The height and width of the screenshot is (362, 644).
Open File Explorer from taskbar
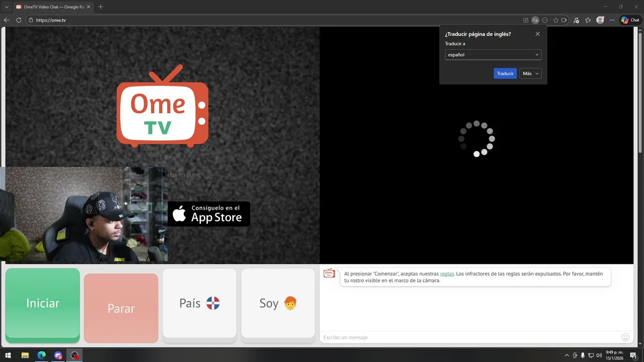[25, 355]
